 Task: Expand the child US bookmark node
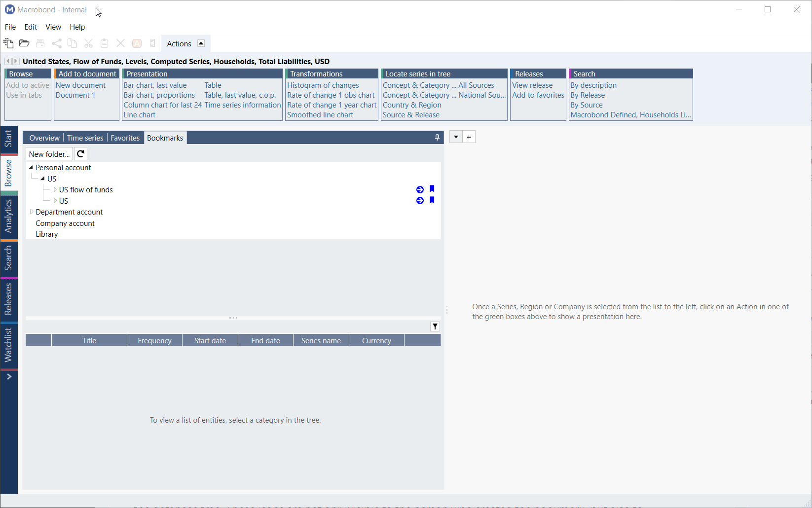(55, 201)
